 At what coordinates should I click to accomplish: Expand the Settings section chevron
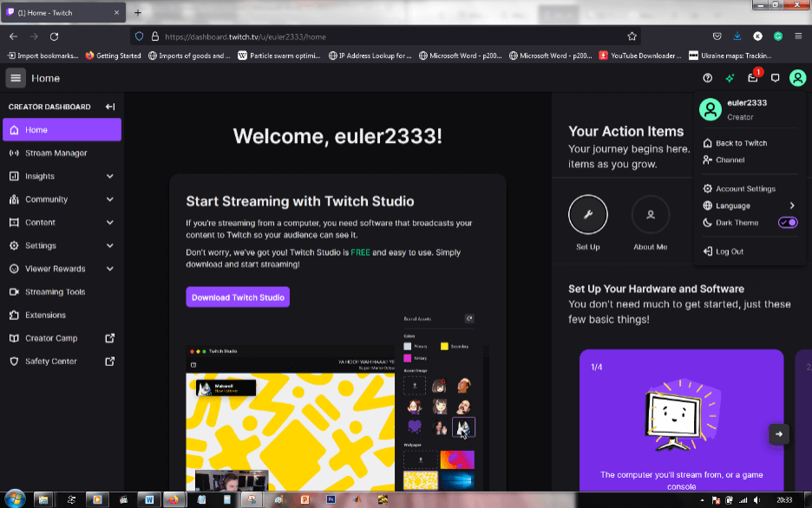[110, 245]
